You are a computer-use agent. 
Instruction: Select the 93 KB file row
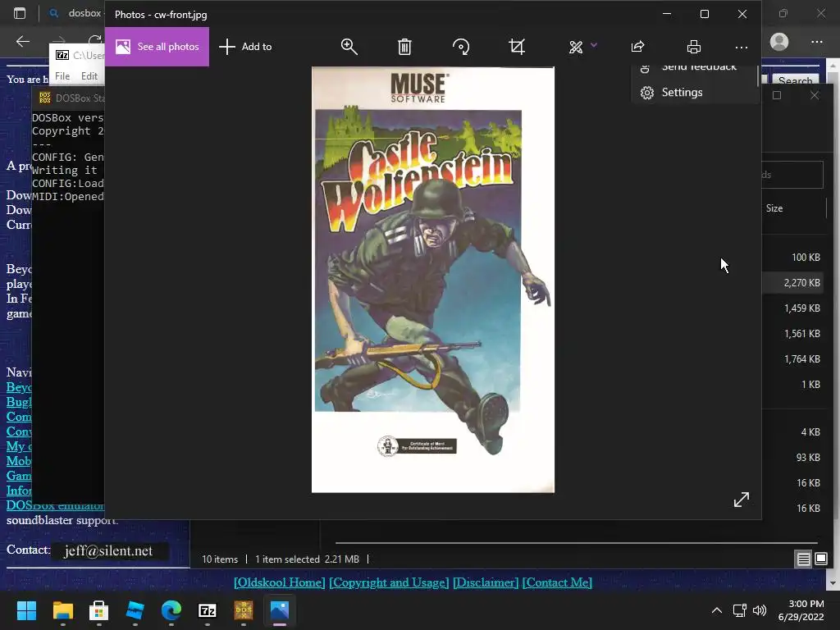(x=793, y=458)
